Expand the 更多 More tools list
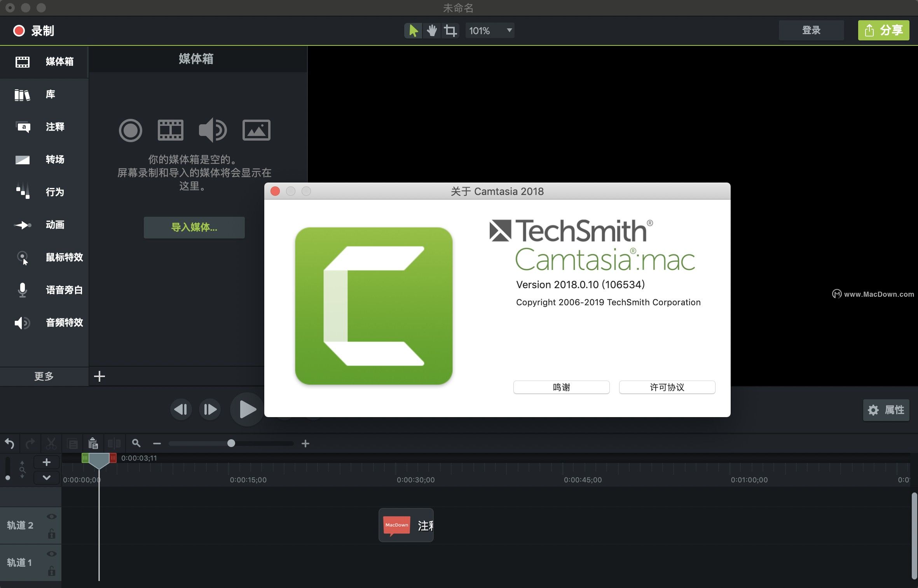Screen dimensions: 918x588 [44, 376]
